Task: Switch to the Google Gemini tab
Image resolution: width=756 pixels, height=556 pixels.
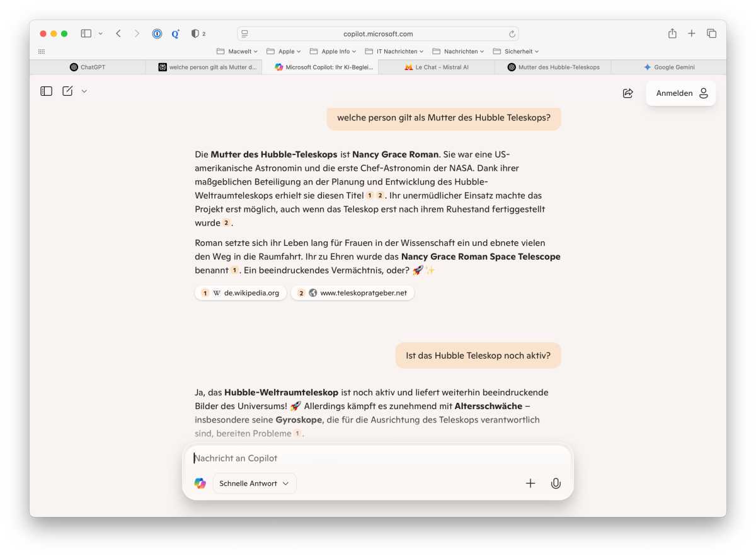Action: [668, 67]
